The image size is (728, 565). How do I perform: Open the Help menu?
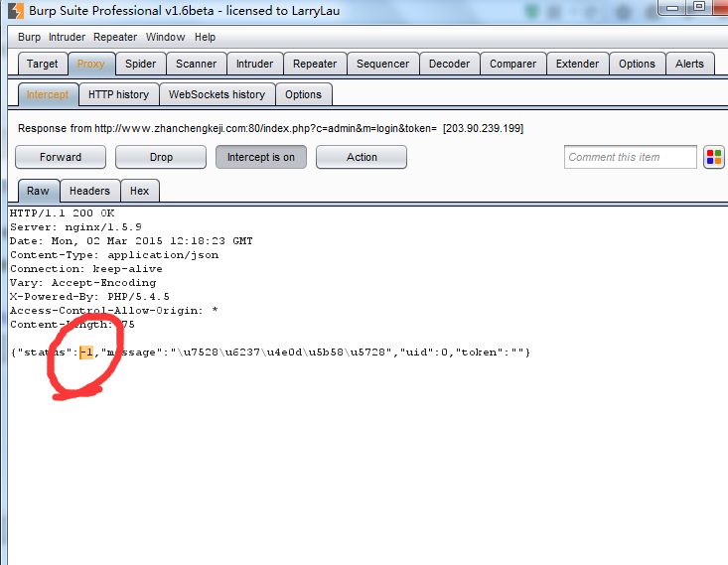(x=205, y=37)
